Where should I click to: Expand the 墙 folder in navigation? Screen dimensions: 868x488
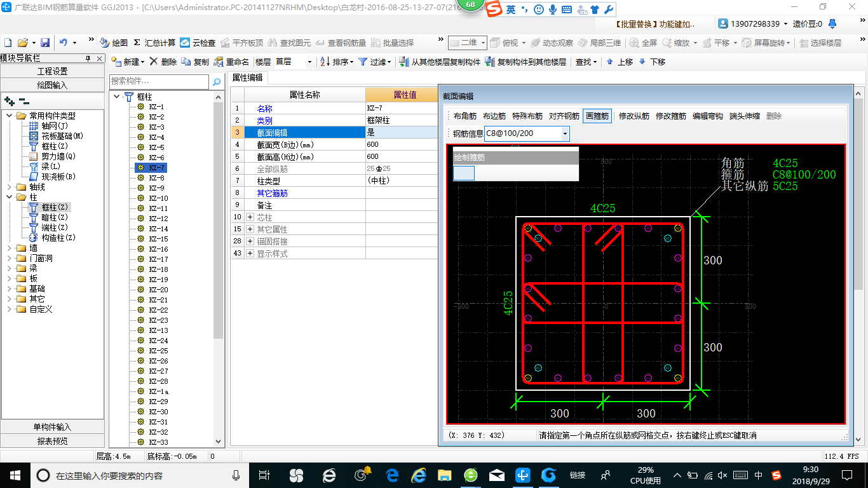click(10, 248)
